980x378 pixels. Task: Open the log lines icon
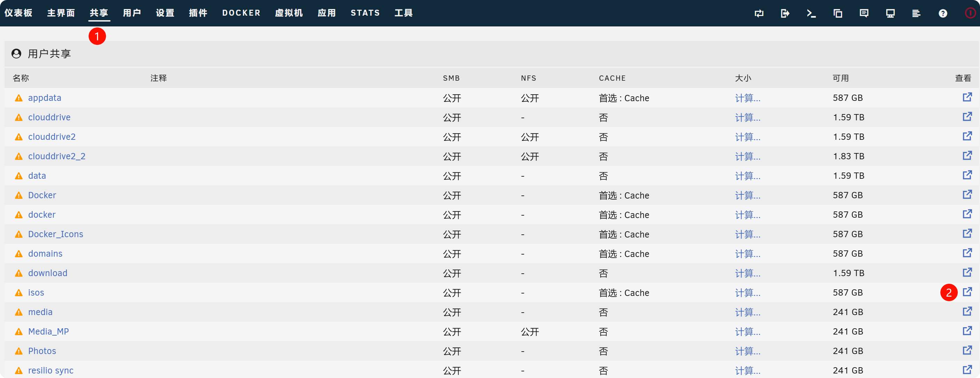916,13
